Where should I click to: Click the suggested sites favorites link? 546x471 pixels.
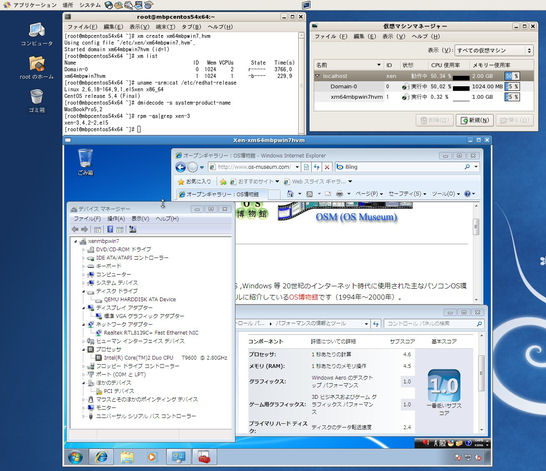point(255,182)
